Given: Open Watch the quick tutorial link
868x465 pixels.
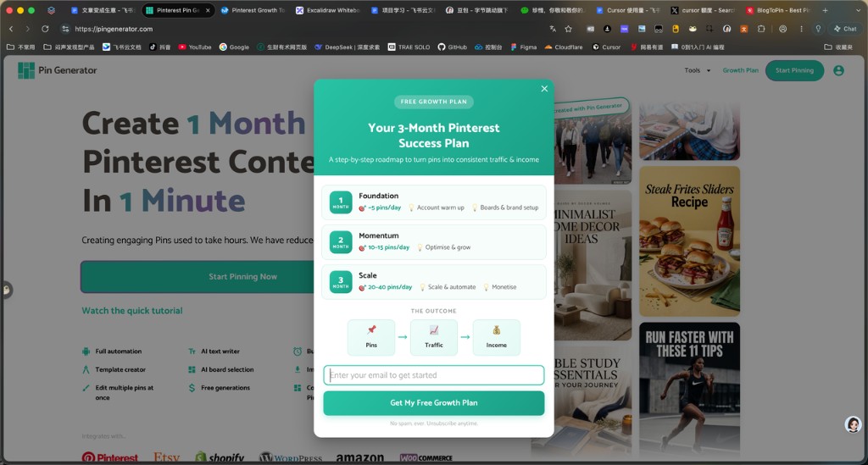Looking at the screenshot, I should [131, 311].
